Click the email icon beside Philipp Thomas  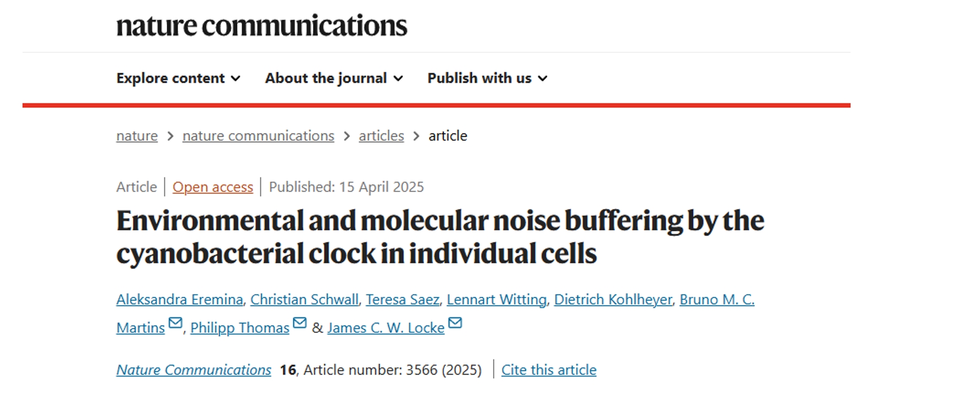pos(300,323)
